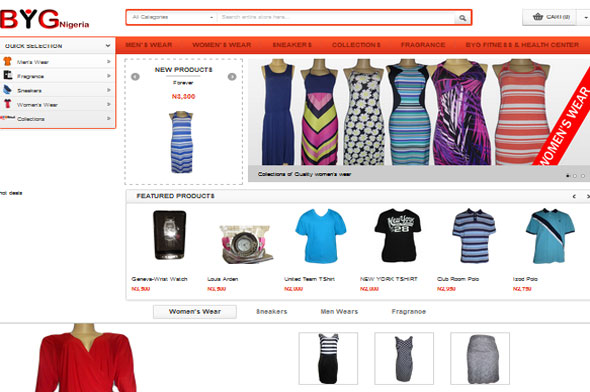Open COLLECTIONS in navigation bar
Image resolution: width=590 pixels, height=392 pixels.
coord(356,45)
